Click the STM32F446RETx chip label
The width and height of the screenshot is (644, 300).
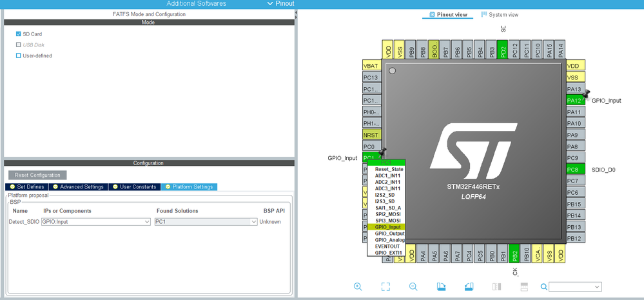click(474, 187)
